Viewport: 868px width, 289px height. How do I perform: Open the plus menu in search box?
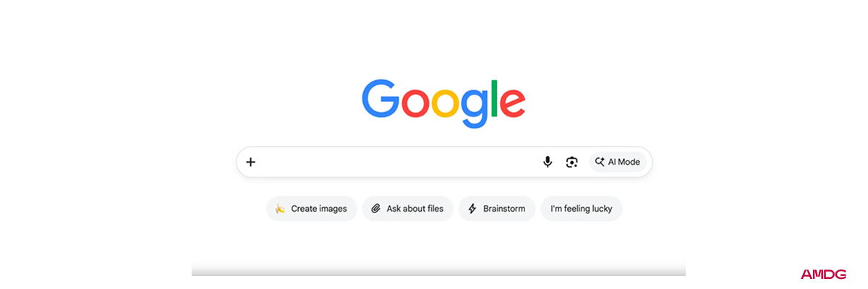[x=250, y=162]
